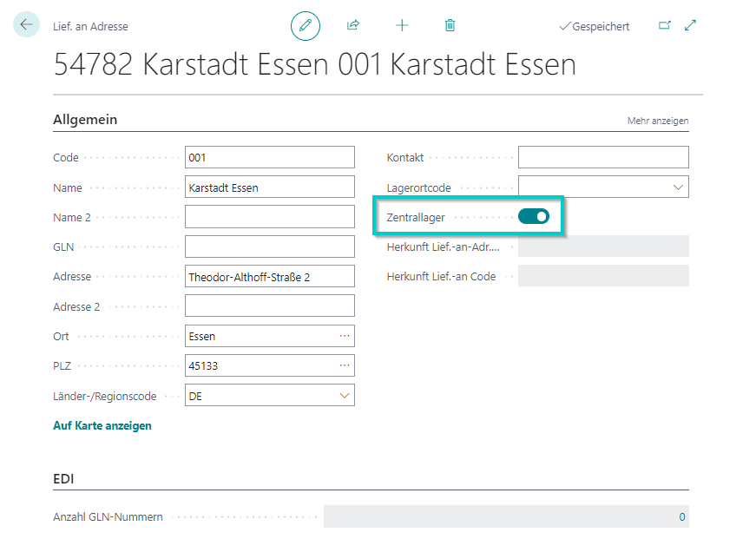Click into the Kontakt input field
This screenshot has height=539, width=756.
coord(603,157)
